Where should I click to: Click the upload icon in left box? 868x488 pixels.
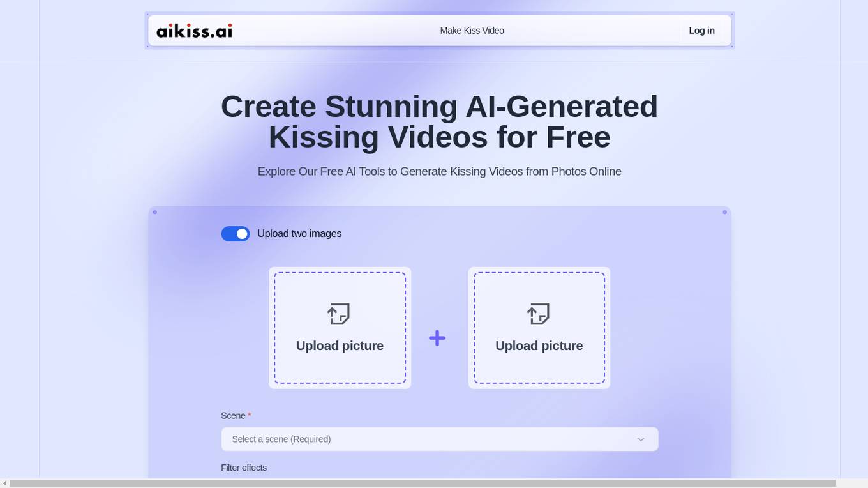click(x=339, y=314)
